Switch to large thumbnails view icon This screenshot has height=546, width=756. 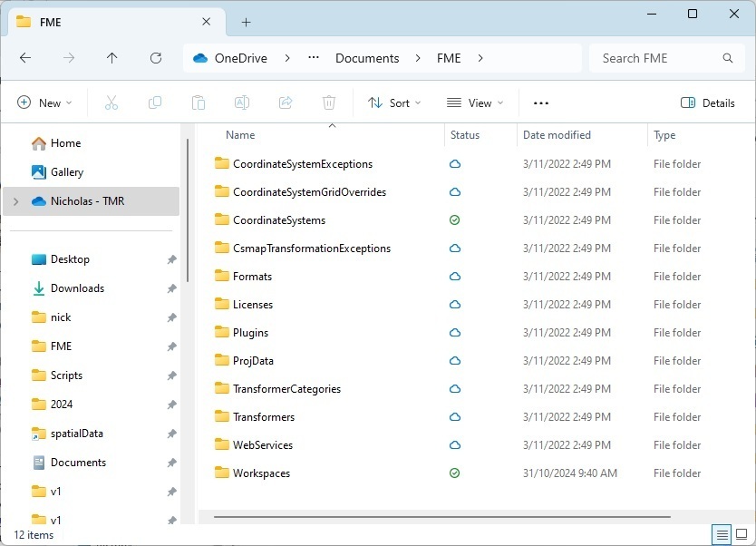pos(741,534)
